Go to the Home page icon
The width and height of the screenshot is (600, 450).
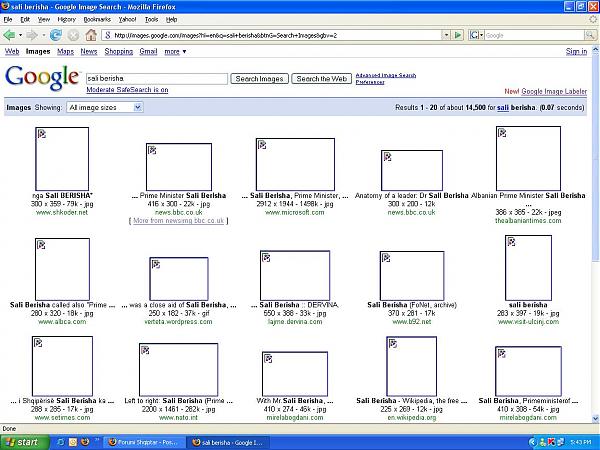coord(91,35)
